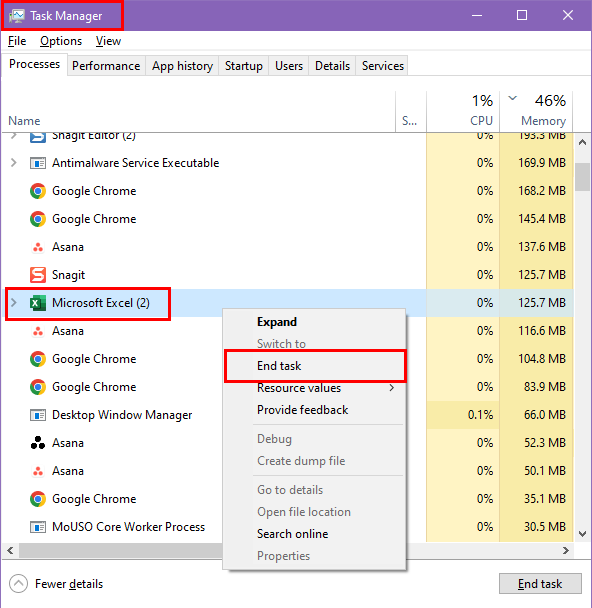Image resolution: width=592 pixels, height=608 pixels.
Task: Click the Asana icon in the 116.6 MB row
Action: pyautogui.click(x=38, y=331)
